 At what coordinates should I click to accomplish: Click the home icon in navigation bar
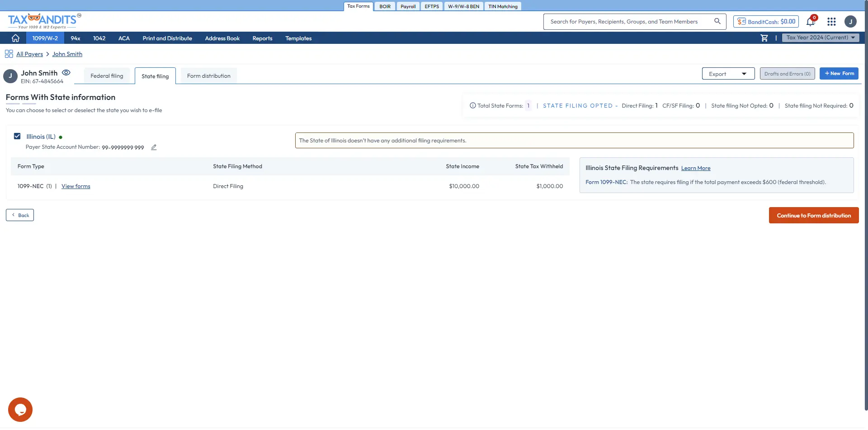pyautogui.click(x=15, y=38)
